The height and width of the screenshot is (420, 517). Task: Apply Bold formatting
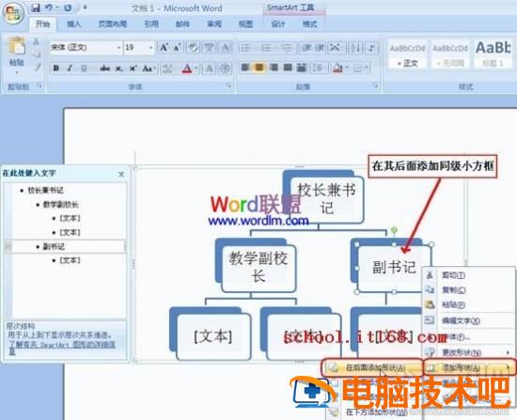[x=56, y=69]
